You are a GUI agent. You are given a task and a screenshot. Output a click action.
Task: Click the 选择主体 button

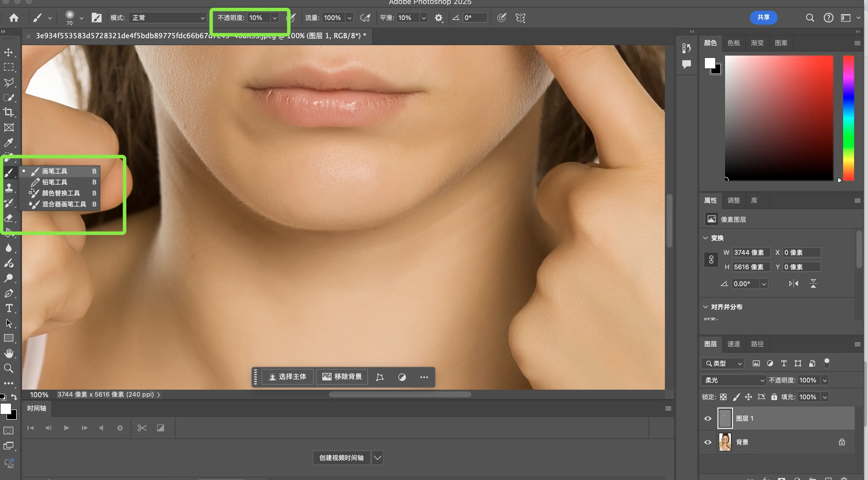(287, 377)
